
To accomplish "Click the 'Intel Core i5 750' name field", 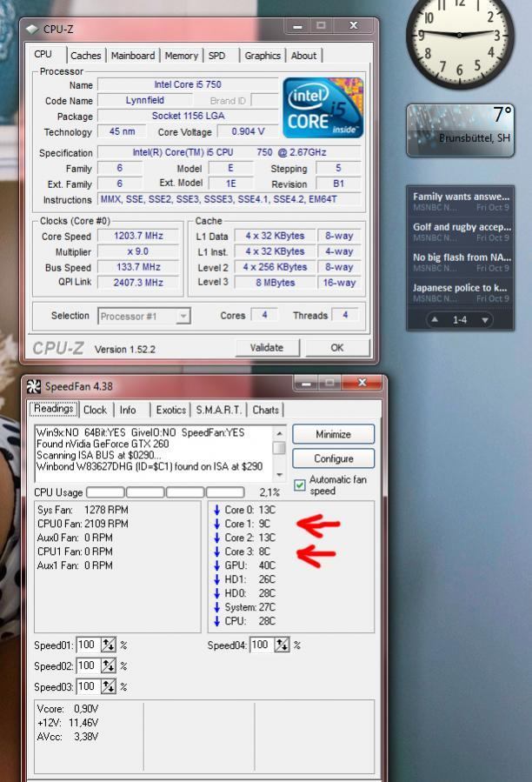I will [188, 84].
